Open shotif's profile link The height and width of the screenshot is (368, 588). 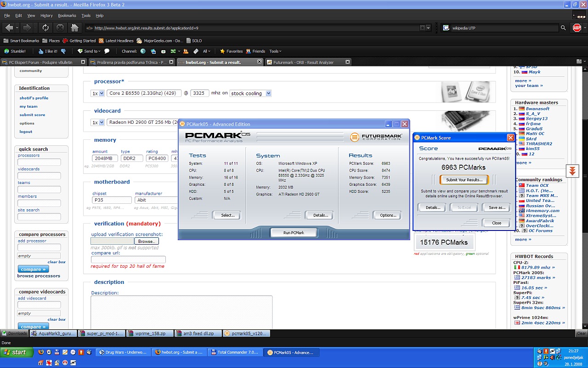(x=34, y=98)
